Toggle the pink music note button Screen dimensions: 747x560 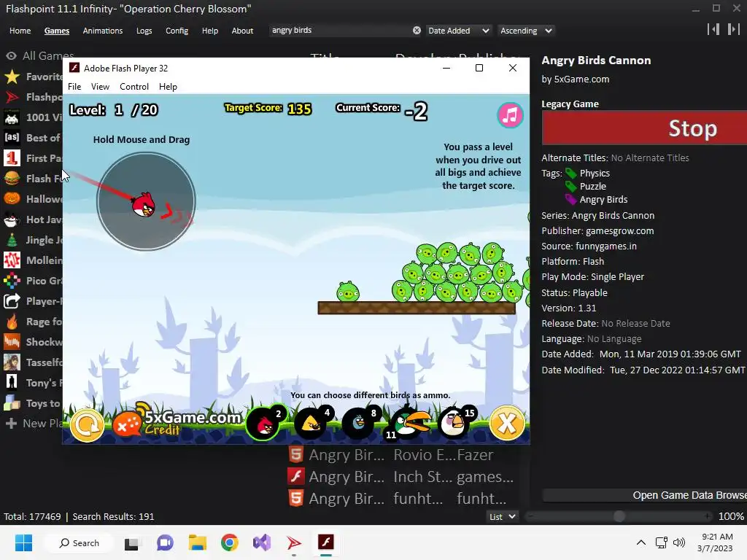(x=510, y=115)
